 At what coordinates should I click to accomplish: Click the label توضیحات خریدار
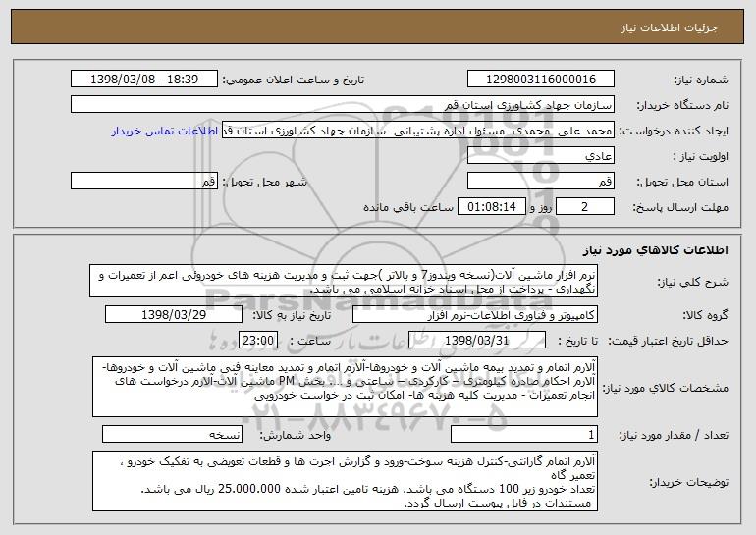coord(688,482)
